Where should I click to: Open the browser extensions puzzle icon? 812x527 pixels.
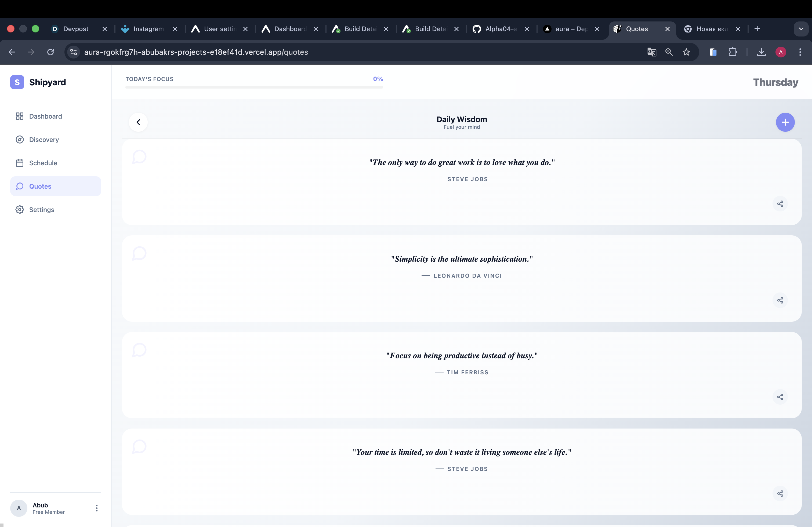[733, 52]
